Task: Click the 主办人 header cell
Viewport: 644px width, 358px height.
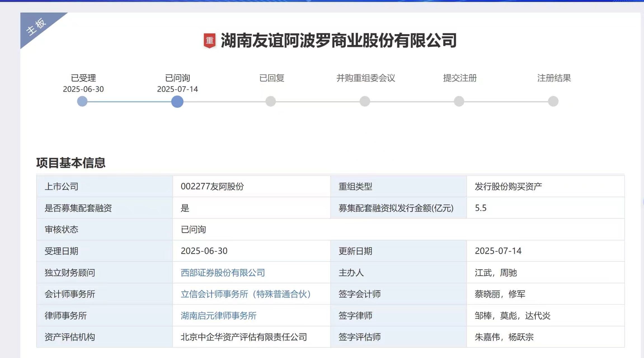Action: coord(399,272)
